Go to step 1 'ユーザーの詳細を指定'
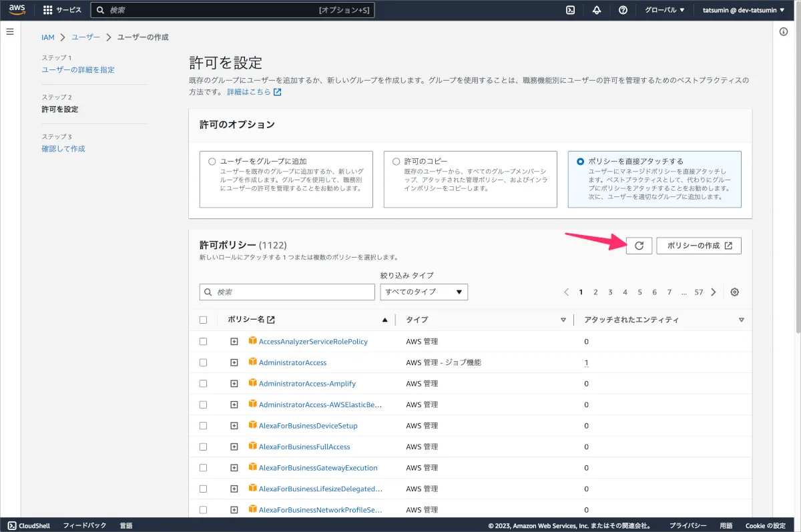 [78, 69]
